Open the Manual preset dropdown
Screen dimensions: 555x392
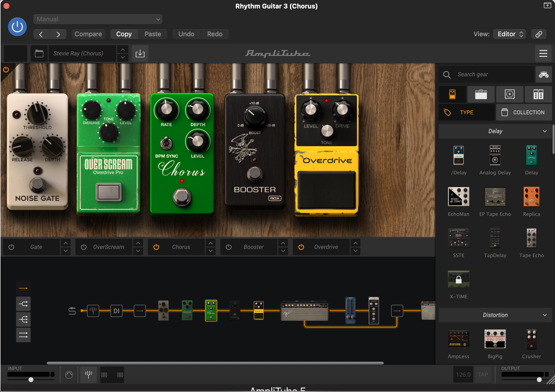[98, 19]
